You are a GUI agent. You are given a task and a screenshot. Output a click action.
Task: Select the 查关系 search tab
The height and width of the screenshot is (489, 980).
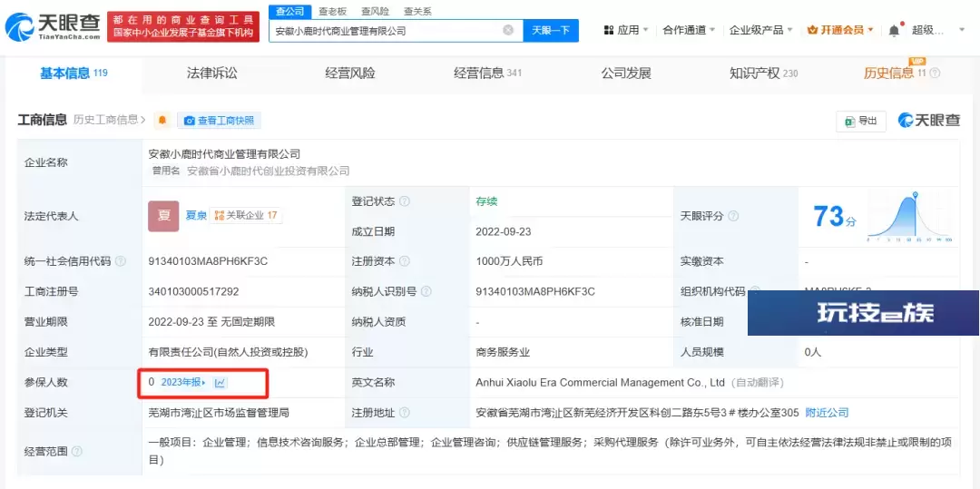click(417, 11)
